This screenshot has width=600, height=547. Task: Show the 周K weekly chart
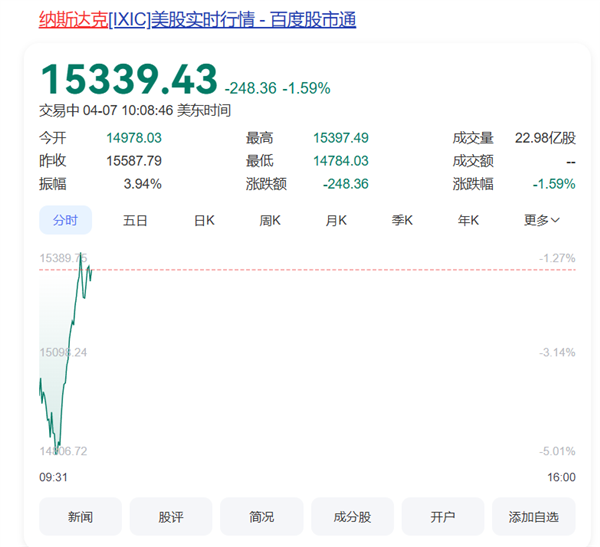tap(270, 220)
